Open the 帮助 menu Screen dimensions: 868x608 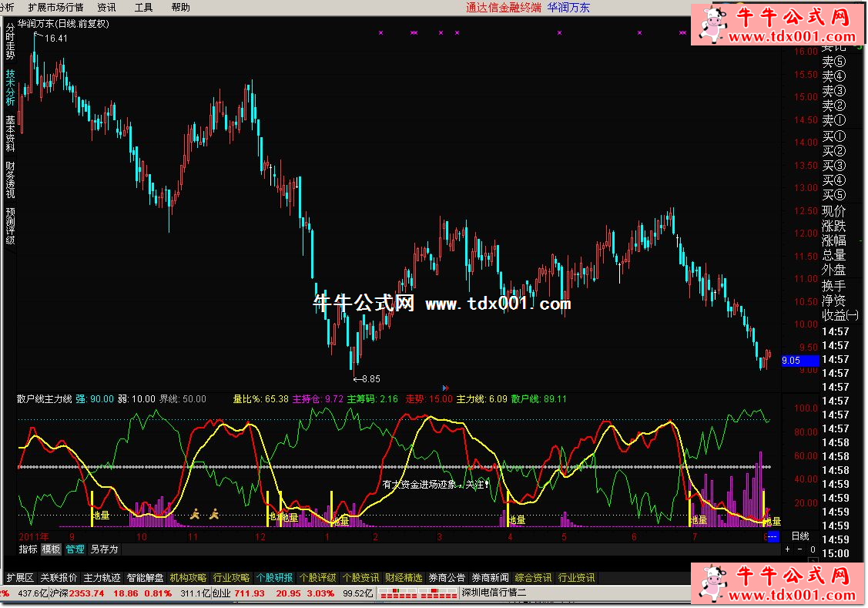(180, 7)
